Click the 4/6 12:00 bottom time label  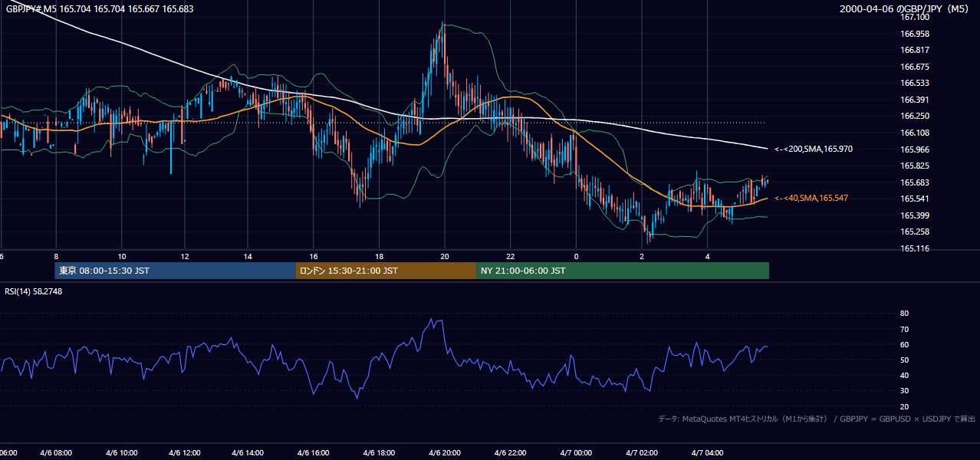point(185,452)
